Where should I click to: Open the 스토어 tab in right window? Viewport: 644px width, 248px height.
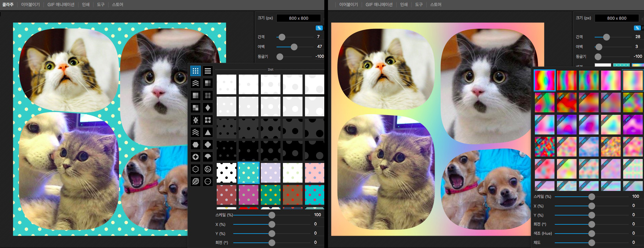436,5
